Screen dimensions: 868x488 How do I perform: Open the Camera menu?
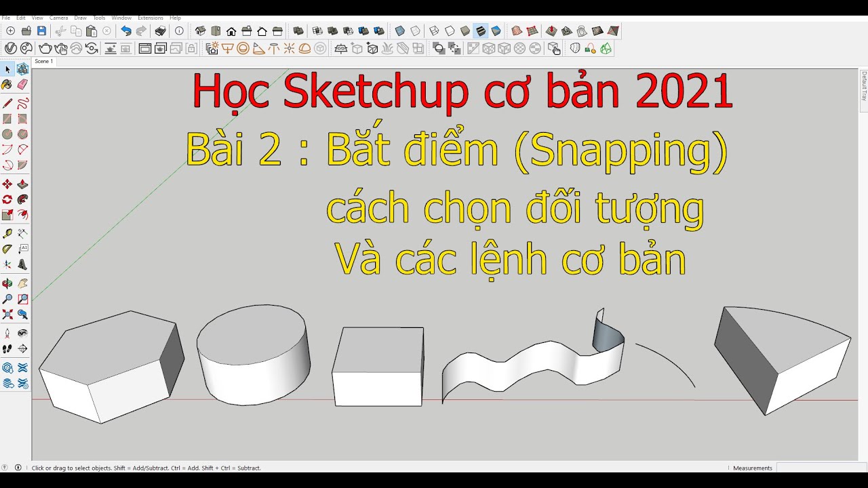[x=59, y=18]
